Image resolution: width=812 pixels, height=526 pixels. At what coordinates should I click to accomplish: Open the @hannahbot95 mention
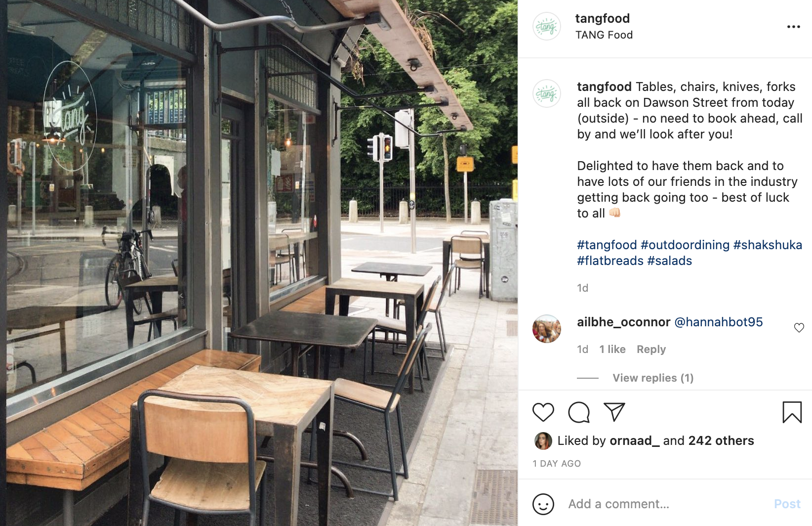[x=719, y=322]
